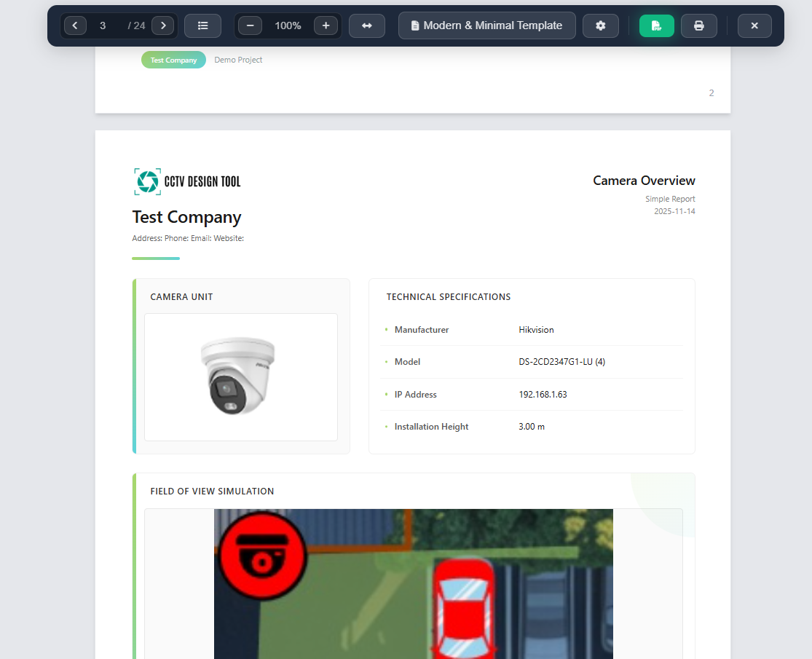This screenshot has width=812, height=659.
Task: Click the Camera Overview heading
Action: 644,181
